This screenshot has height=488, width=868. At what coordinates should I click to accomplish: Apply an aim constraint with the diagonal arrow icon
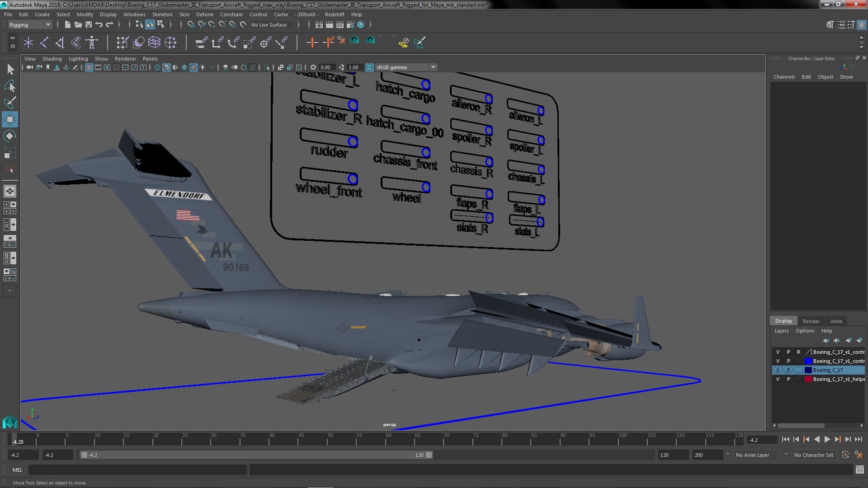tap(282, 43)
